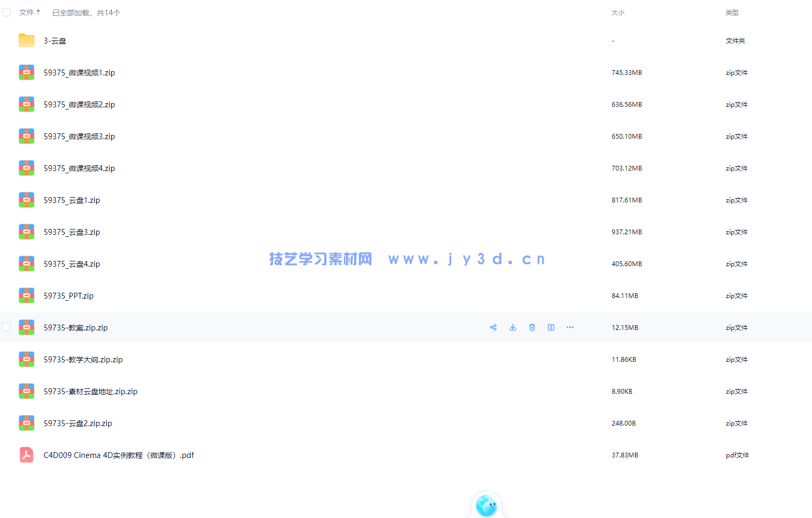Viewport: 812px width, 518px height.
Task: Click the share icon on 59735-教案.zip.zip row
Action: pyautogui.click(x=493, y=327)
